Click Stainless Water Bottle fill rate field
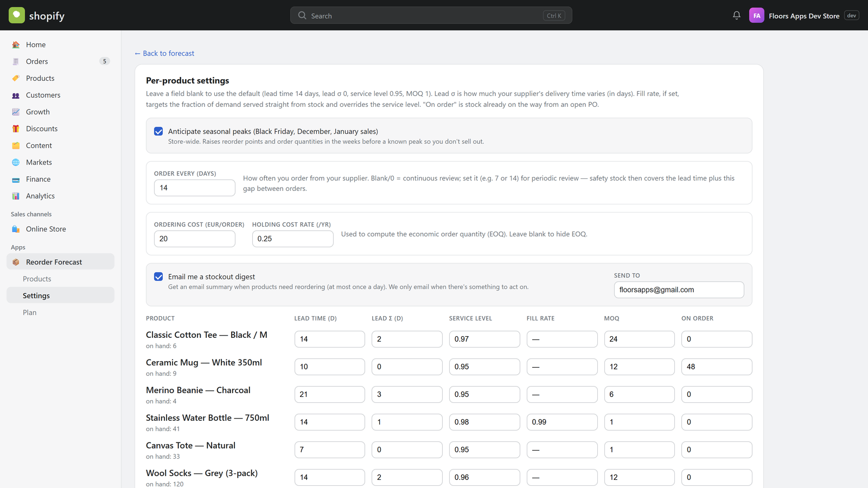868x488 pixels. [562, 422]
